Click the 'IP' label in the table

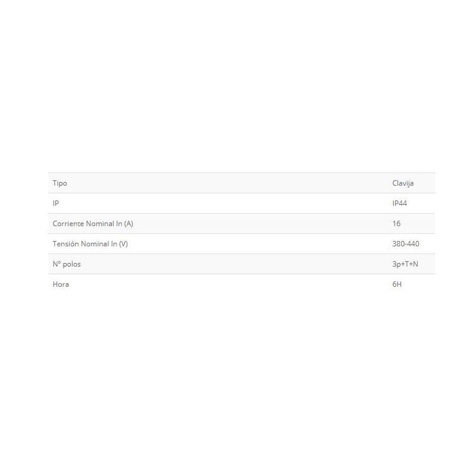coord(55,203)
